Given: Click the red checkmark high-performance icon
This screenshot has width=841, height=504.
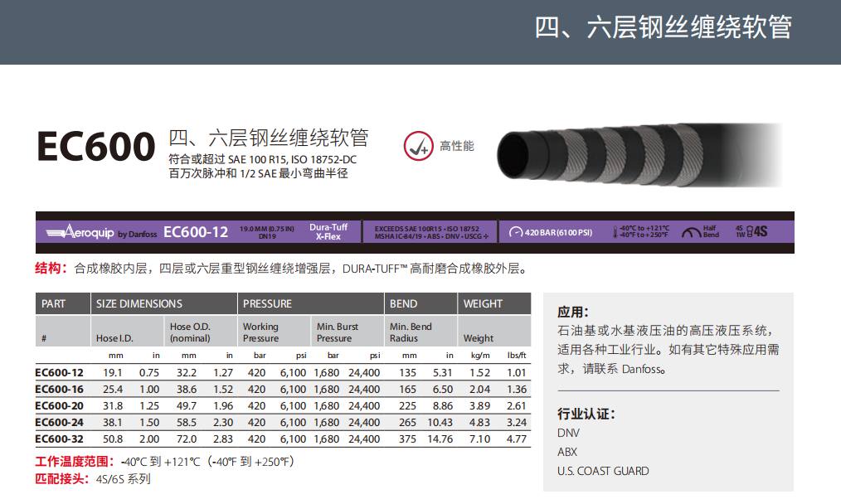Looking at the screenshot, I should [418, 146].
